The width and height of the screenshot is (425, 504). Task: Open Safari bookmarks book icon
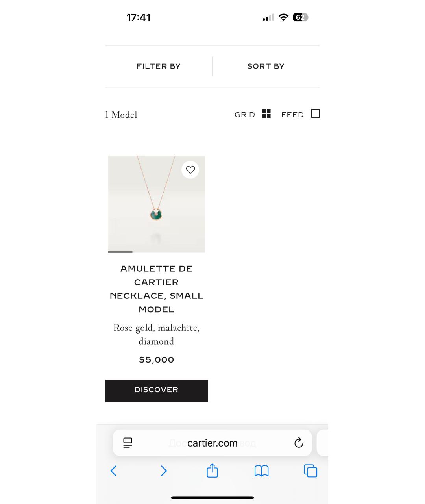pos(261,471)
